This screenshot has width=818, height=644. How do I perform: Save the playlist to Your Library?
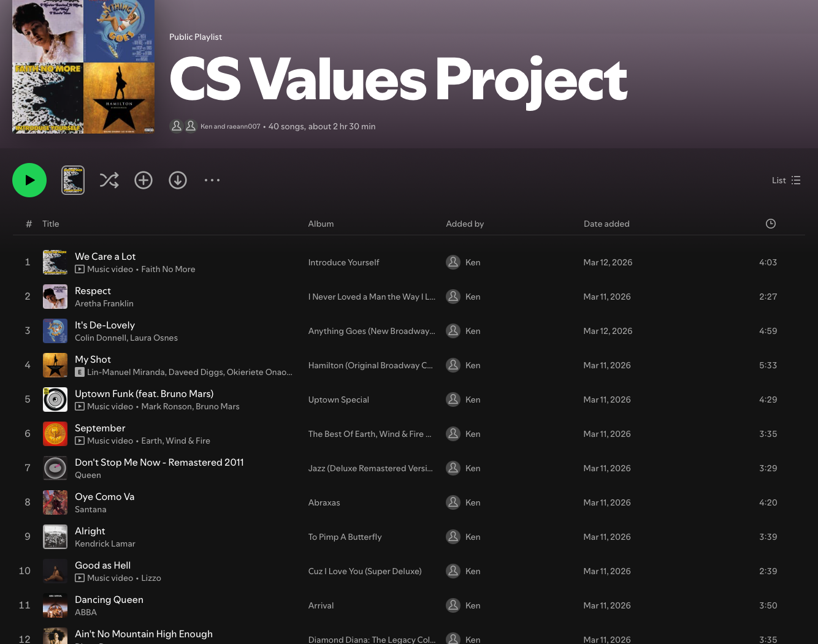(143, 180)
